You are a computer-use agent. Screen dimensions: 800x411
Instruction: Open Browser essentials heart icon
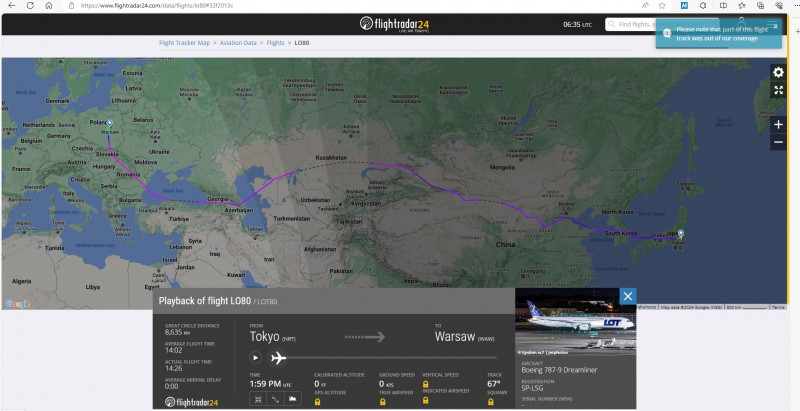[779, 6]
